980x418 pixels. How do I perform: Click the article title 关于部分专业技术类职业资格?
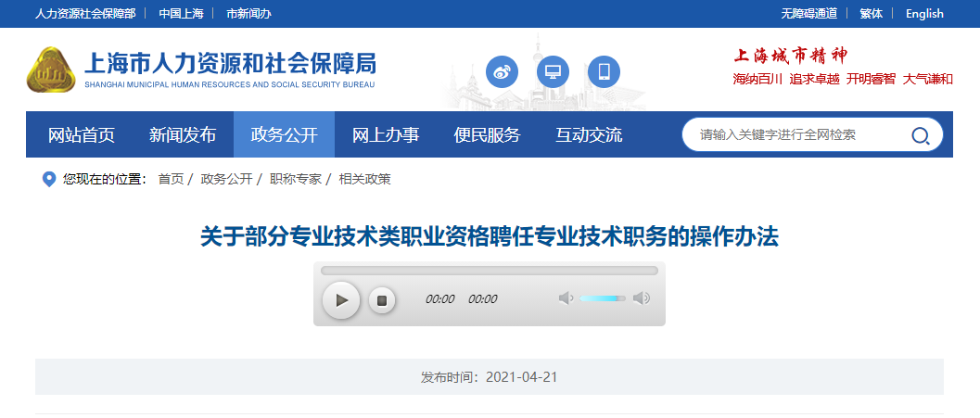(x=490, y=237)
